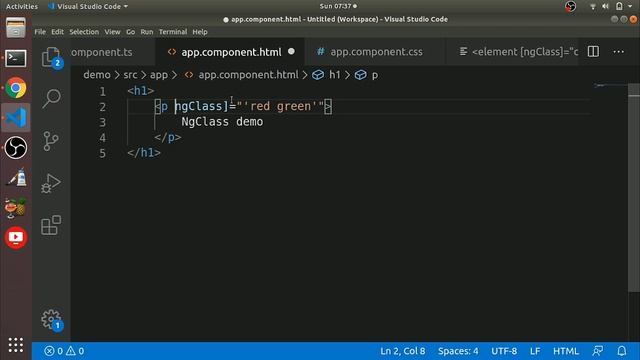Viewport: 640px width, 360px height.
Task: Click line number 1 in the gutter
Action: point(102,91)
